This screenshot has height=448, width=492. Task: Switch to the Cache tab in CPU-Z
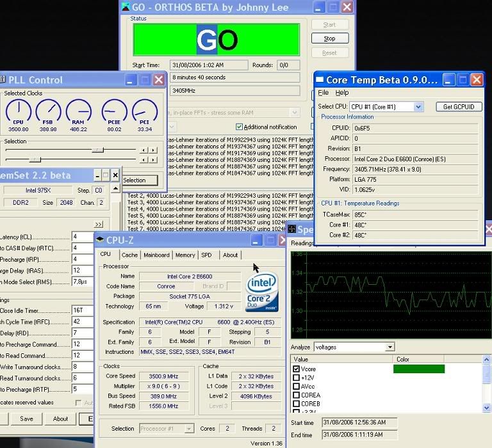click(129, 255)
